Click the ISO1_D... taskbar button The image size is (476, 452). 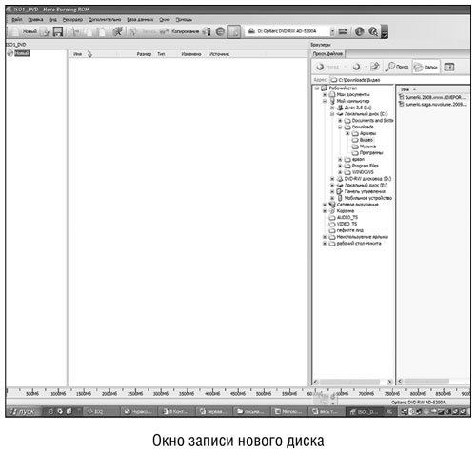[365, 412]
